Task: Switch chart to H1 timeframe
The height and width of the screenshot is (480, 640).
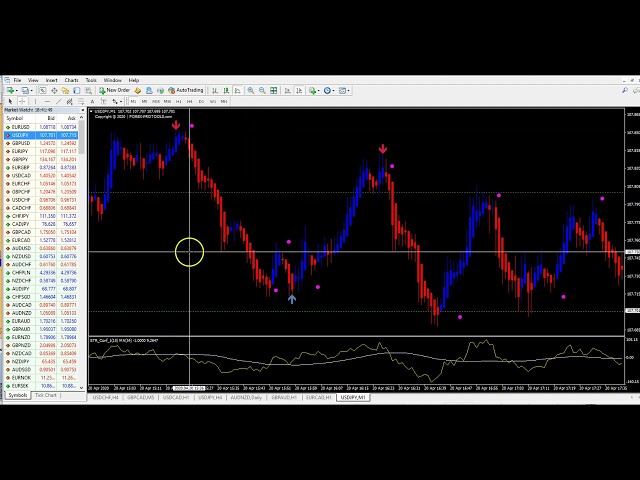Action: [179, 101]
